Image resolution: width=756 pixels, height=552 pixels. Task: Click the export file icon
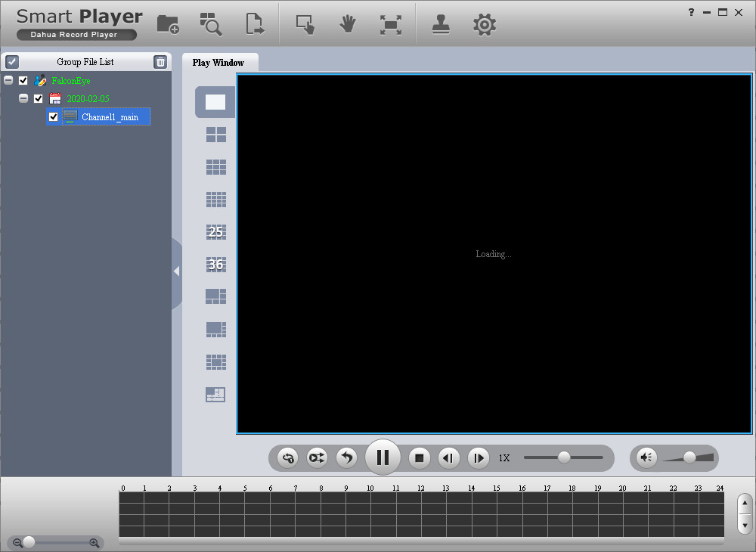255,24
